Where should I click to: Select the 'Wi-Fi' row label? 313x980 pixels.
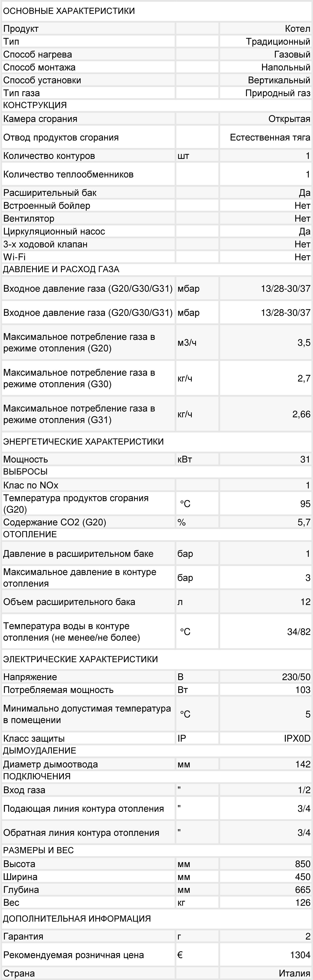(14, 257)
